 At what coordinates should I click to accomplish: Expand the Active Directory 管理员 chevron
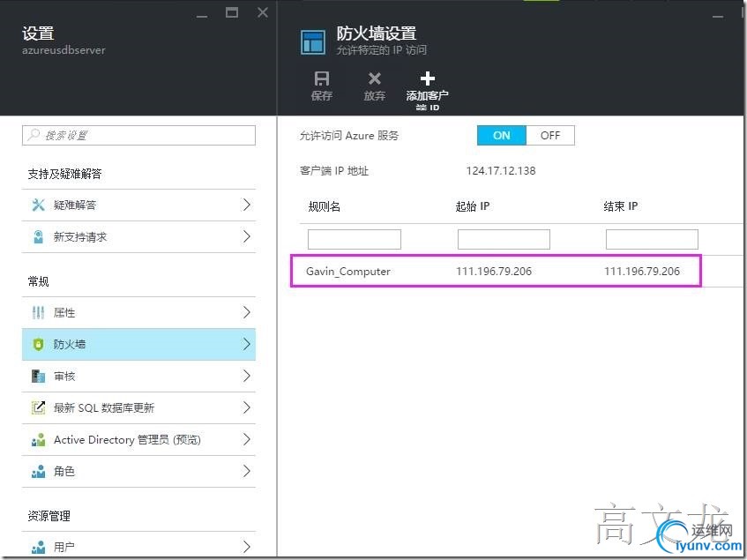pos(246,439)
